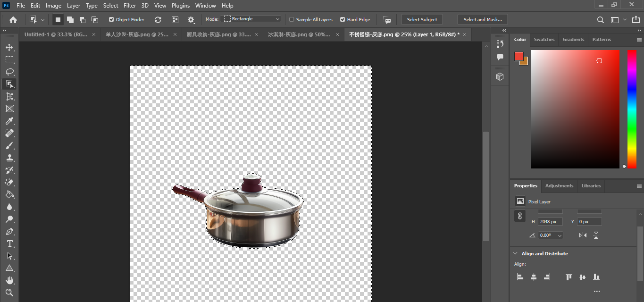This screenshot has width=644, height=302.
Task: Choose Intersect with Selection mode
Action: click(95, 20)
